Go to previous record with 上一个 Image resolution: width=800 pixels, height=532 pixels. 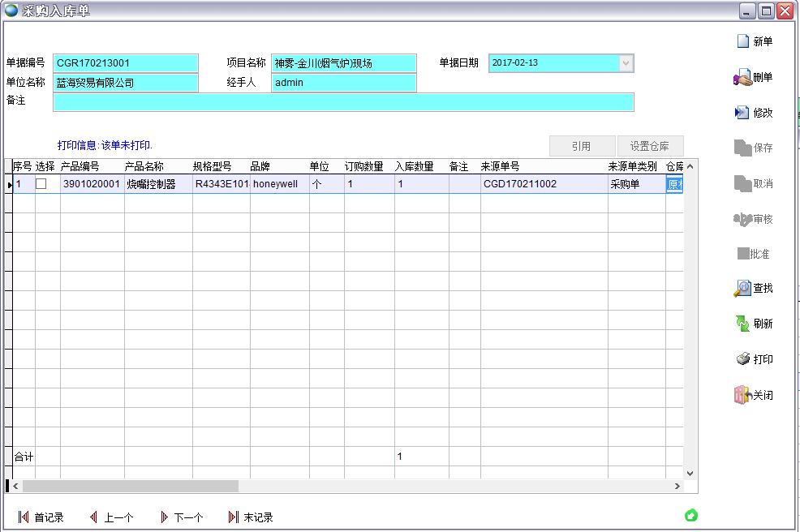(117, 516)
